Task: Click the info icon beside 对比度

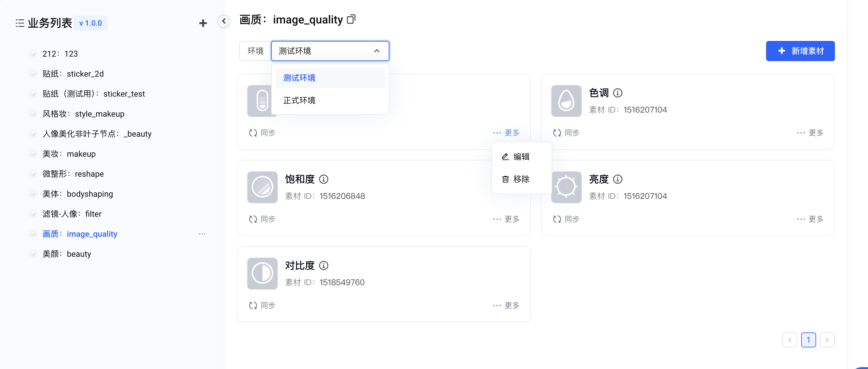Action: (x=323, y=265)
